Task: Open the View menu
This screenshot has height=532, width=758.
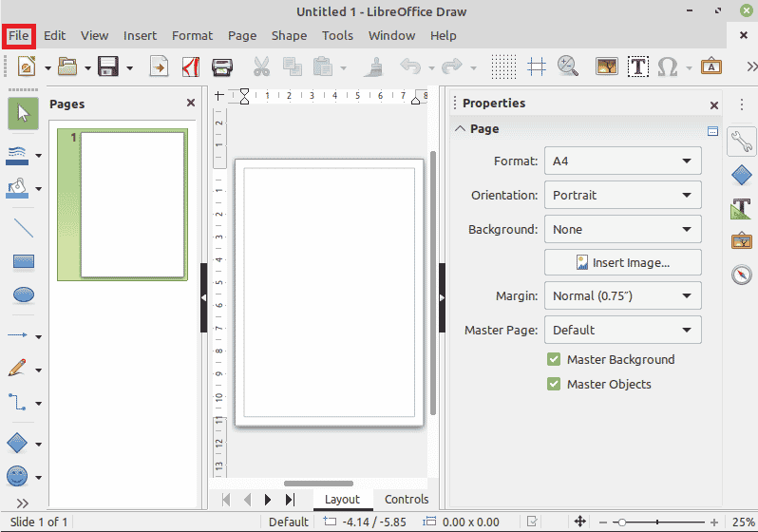Action: coord(94,36)
